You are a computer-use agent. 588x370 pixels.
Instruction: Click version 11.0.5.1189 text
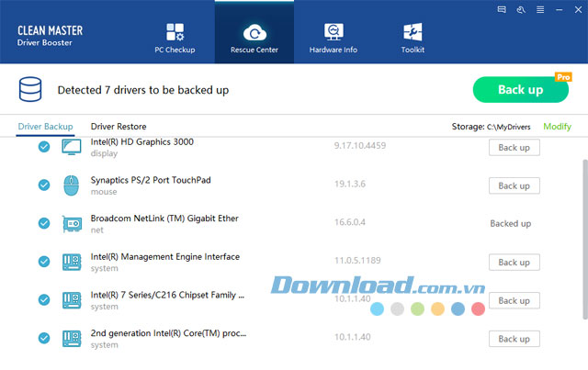(357, 260)
